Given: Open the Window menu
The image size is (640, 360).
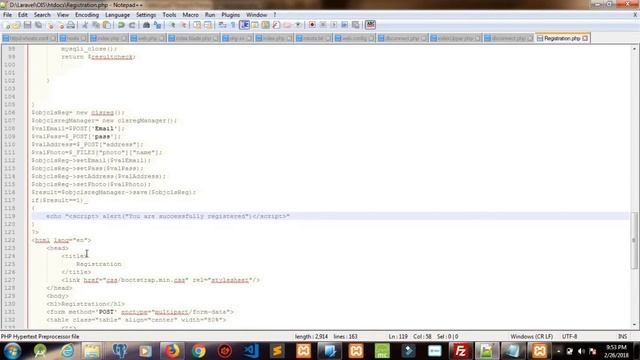Looking at the screenshot, I should 256,15.
